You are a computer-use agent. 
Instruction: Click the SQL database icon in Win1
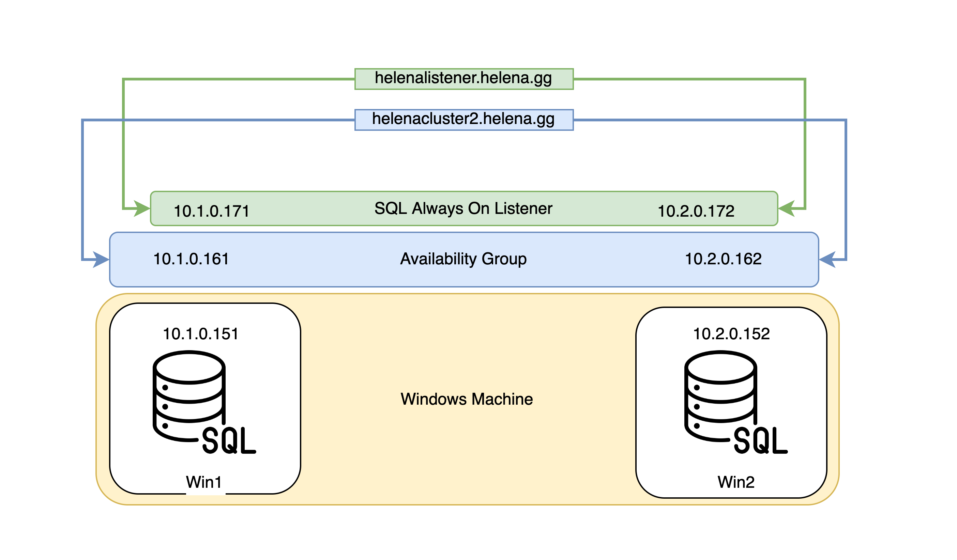[204, 402]
